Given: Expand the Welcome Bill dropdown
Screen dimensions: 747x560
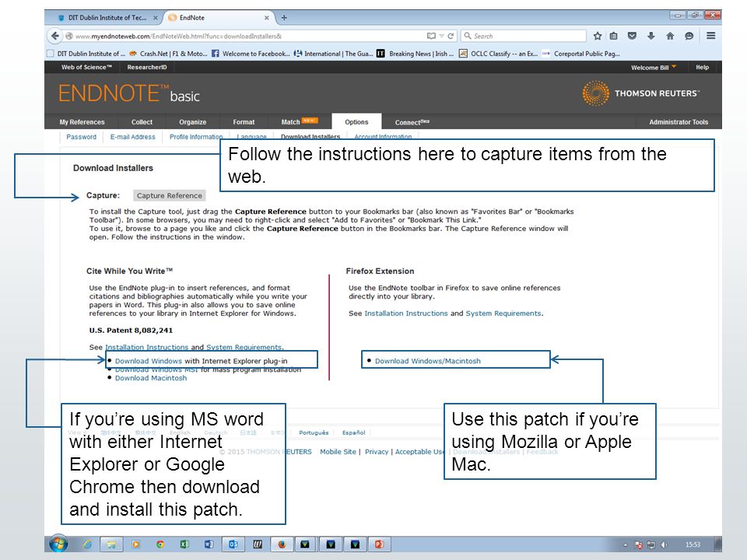Looking at the screenshot, I should coord(654,68).
